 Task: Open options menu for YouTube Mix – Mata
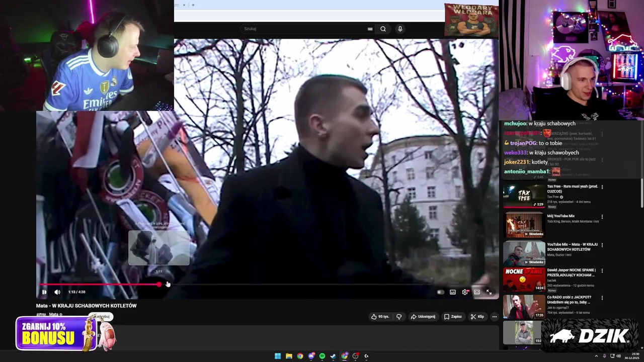(x=602, y=245)
